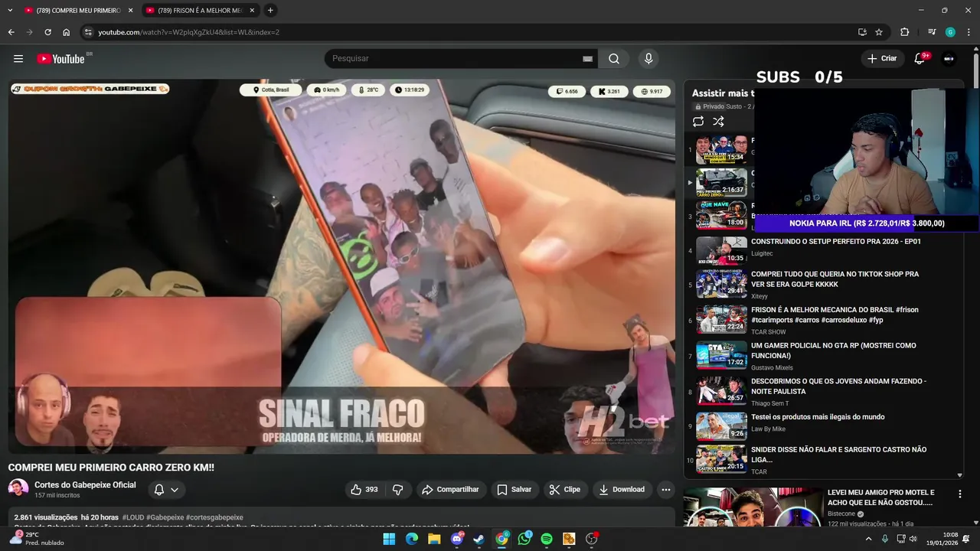Click the search magnifier button

click(x=614, y=59)
